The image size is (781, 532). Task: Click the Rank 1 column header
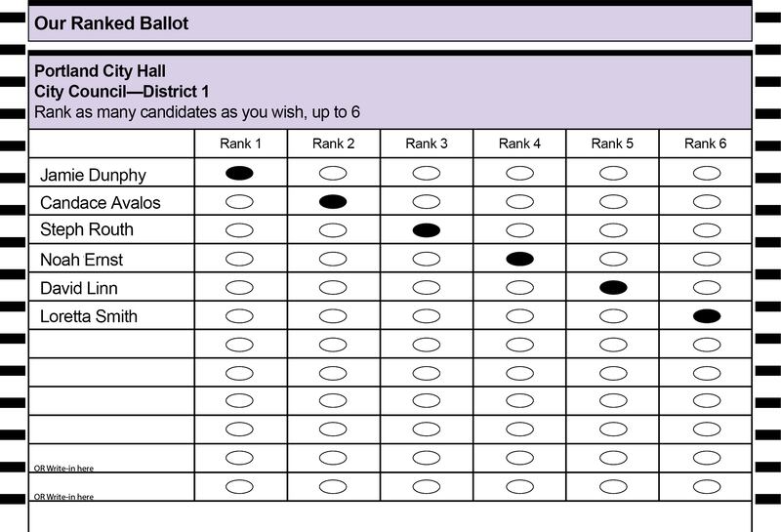240,143
